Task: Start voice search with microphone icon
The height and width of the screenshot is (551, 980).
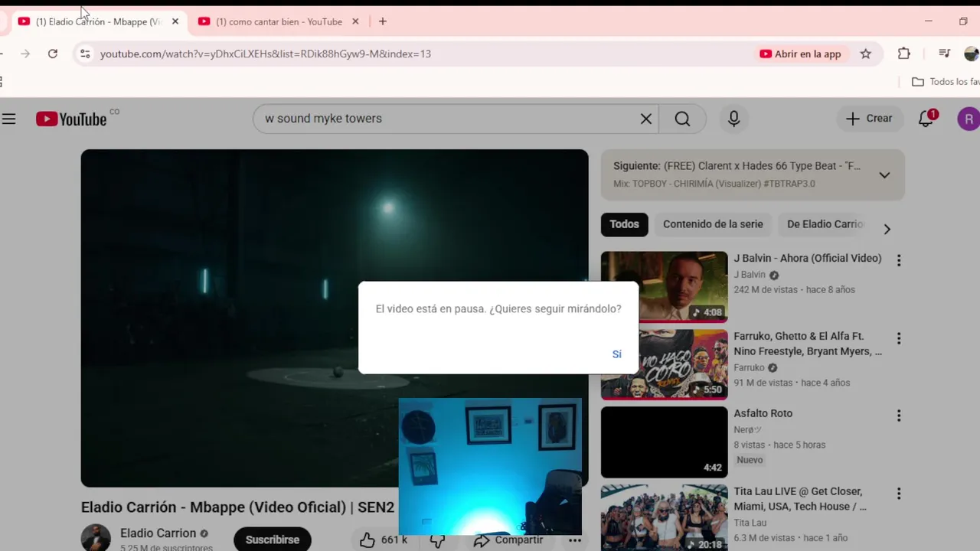Action: click(x=733, y=119)
